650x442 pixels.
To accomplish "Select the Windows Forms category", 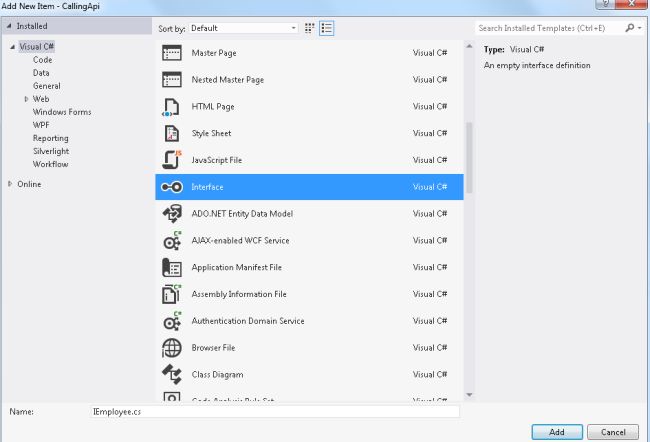I will (62, 112).
